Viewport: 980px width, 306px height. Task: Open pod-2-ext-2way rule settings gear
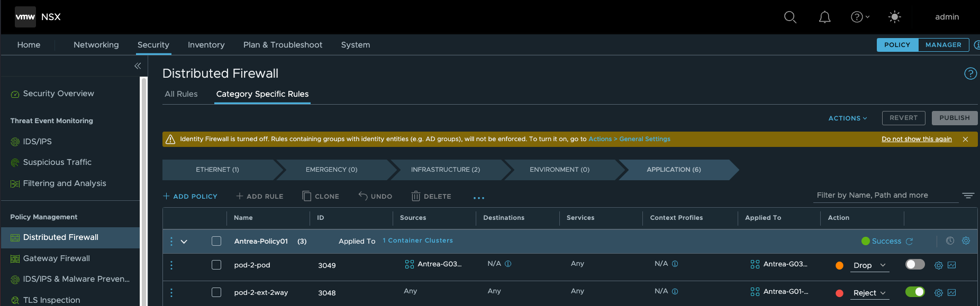[939, 293]
